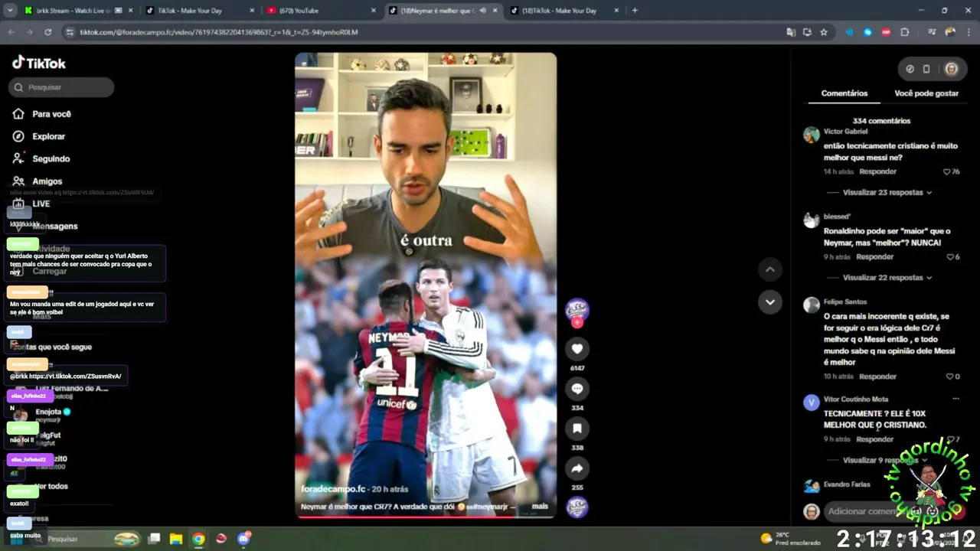Reload the page with refresh icon

(x=48, y=32)
